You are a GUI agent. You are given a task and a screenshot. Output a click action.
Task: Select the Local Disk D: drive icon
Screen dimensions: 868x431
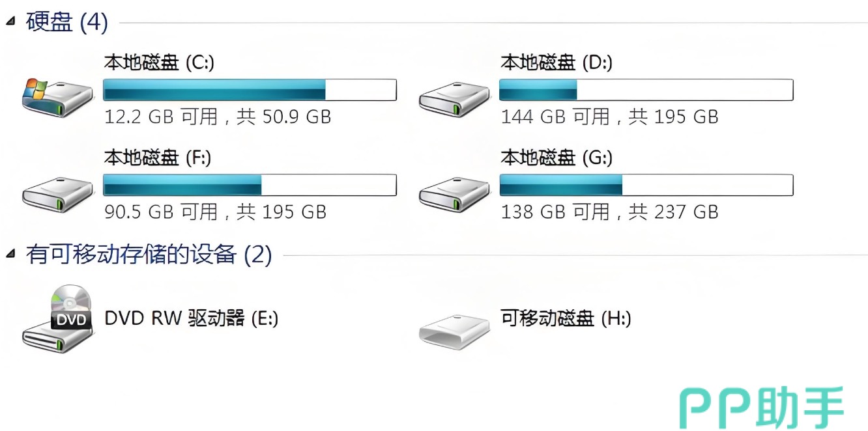pyautogui.click(x=454, y=99)
